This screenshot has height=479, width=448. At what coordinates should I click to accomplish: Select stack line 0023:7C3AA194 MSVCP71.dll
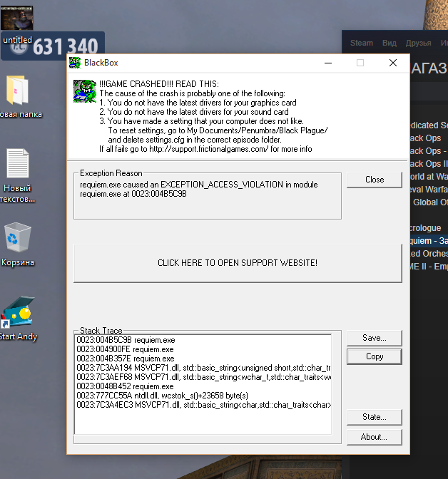coord(203,368)
